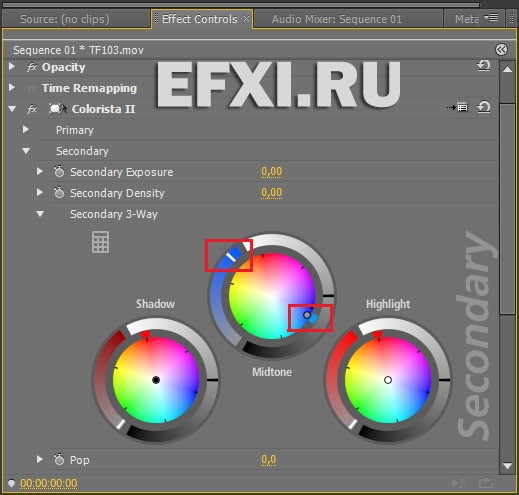Click the Highlight color wheel center point
This screenshot has width=519, height=495.
tap(388, 380)
